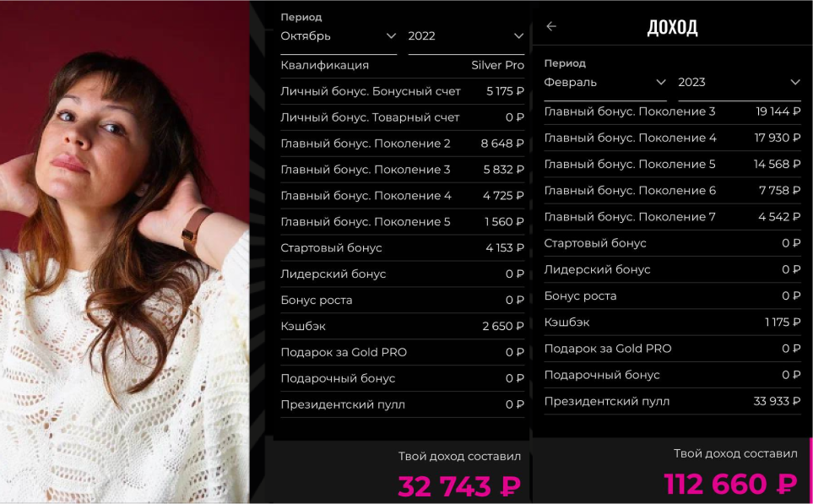Click the Стартовый бонус 4 153 ₽ row
813x504 pixels.
point(403,248)
